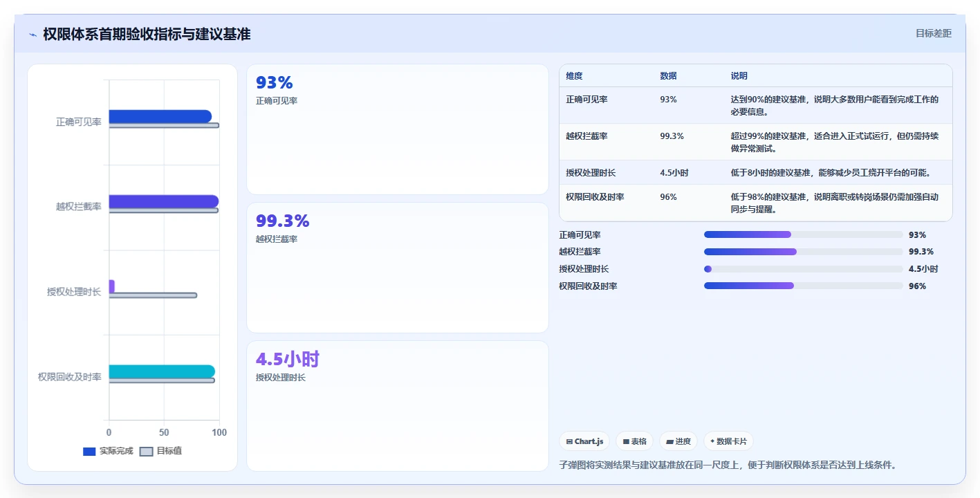Click the 维度 column header
The width and height of the screenshot is (980, 498).
click(574, 76)
